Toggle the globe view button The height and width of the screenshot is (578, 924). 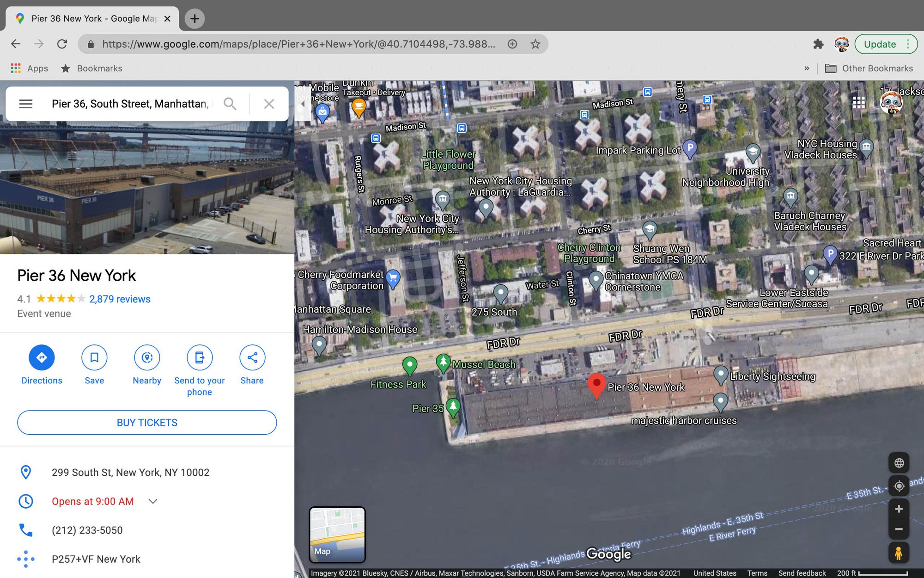[x=899, y=463]
